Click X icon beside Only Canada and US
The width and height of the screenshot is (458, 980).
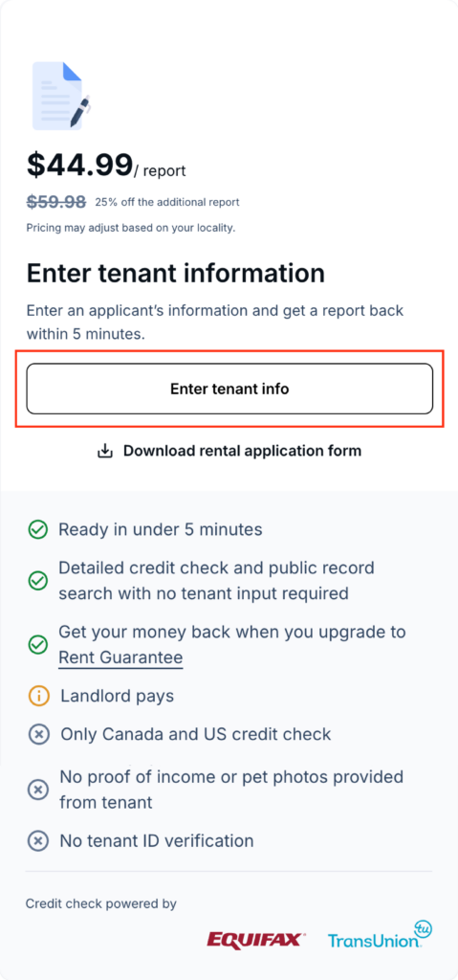click(x=39, y=734)
